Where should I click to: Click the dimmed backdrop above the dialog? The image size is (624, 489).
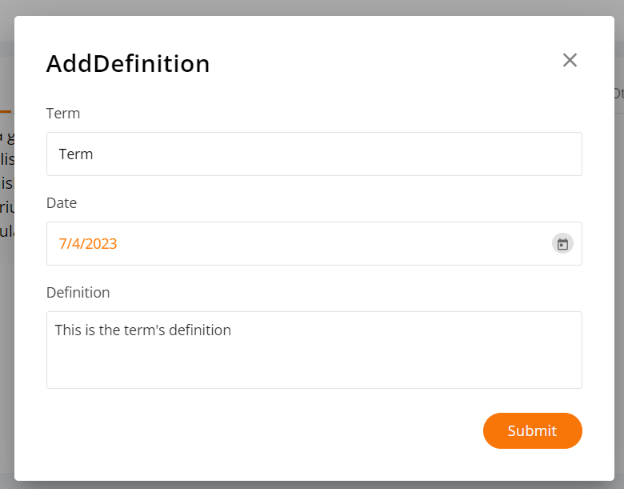(x=312, y=8)
